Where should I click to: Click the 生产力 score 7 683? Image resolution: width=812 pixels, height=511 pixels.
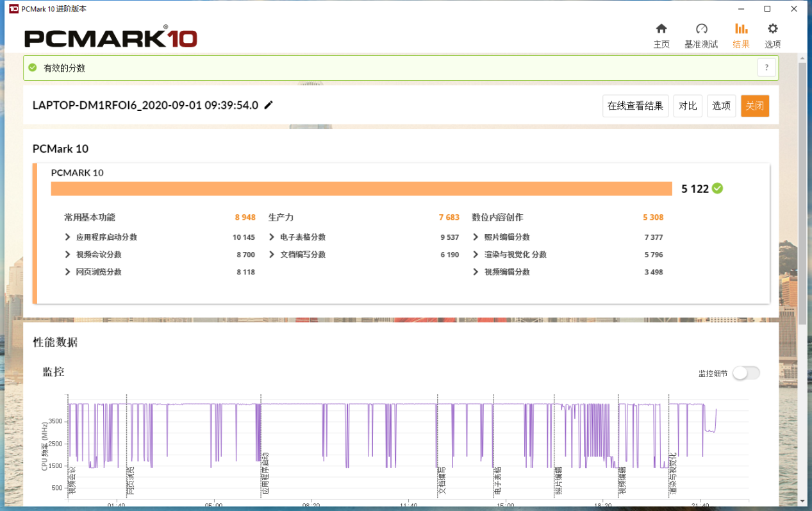[449, 217]
